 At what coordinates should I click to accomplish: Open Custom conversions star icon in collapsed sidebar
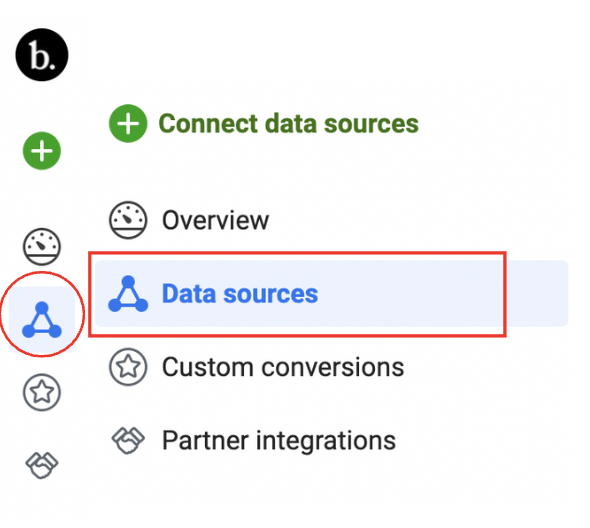pyautogui.click(x=42, y=392)
